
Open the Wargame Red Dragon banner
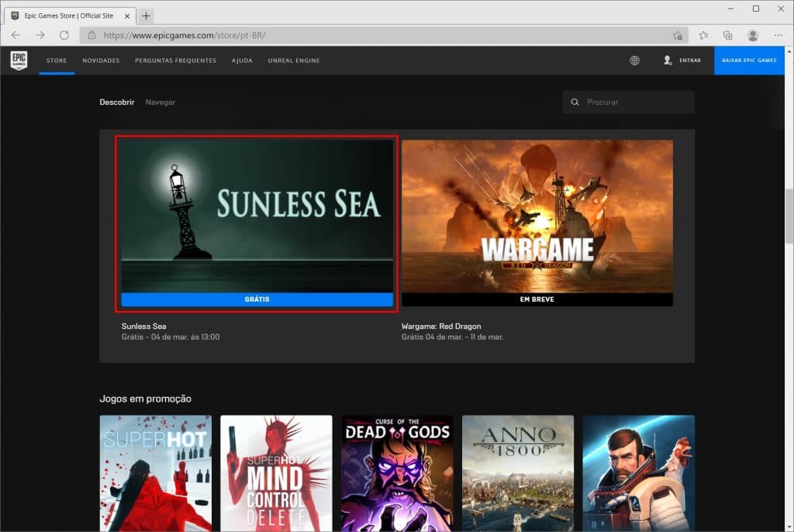pyautogui.click(x=537, y=216)
